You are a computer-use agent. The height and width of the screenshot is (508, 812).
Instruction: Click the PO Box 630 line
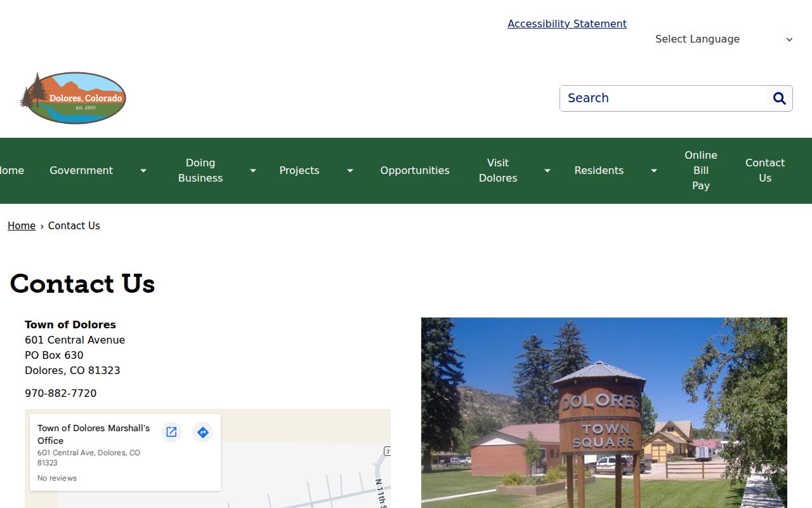click(54, 356)
